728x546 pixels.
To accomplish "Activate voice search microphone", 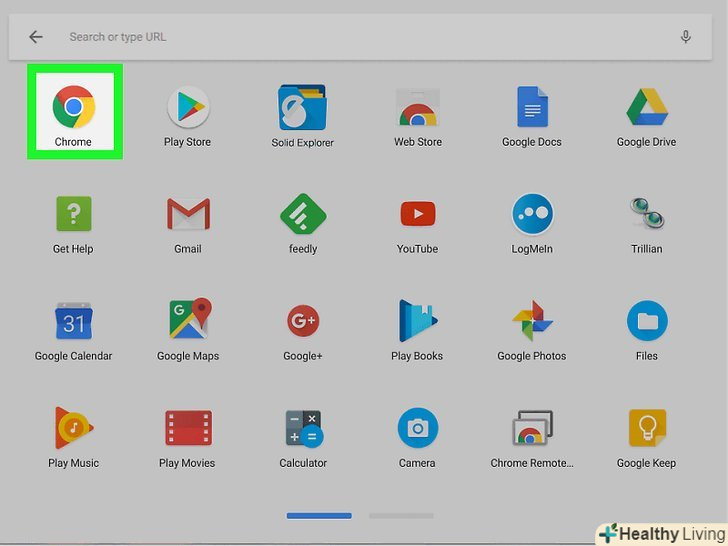I will (x=686, y=37).
